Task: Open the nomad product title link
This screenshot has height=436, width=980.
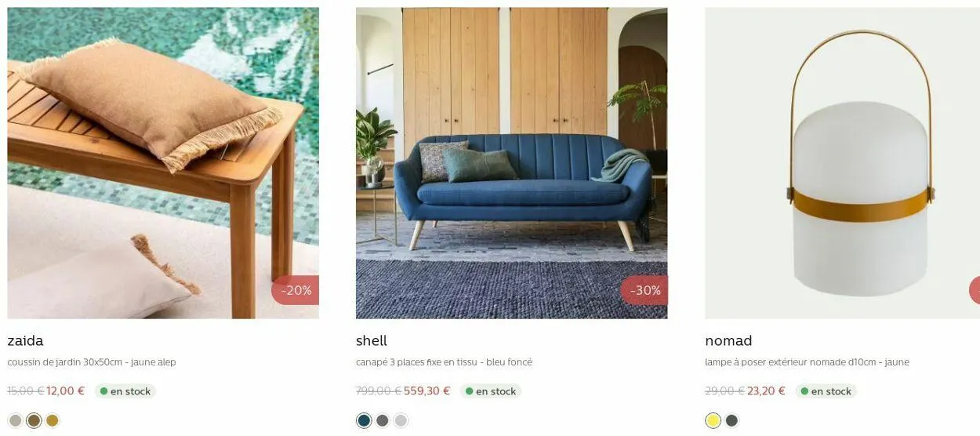Action: pos(728,341)
